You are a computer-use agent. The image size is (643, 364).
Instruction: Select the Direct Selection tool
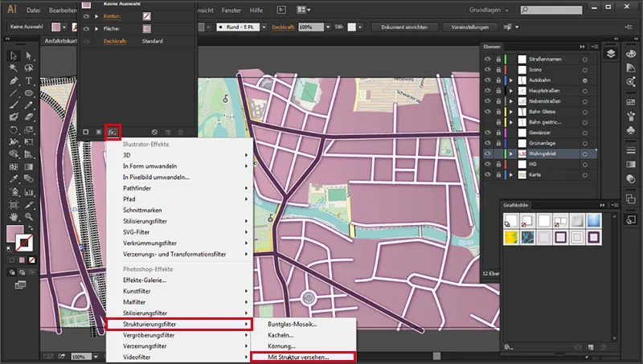click(29, 55)
